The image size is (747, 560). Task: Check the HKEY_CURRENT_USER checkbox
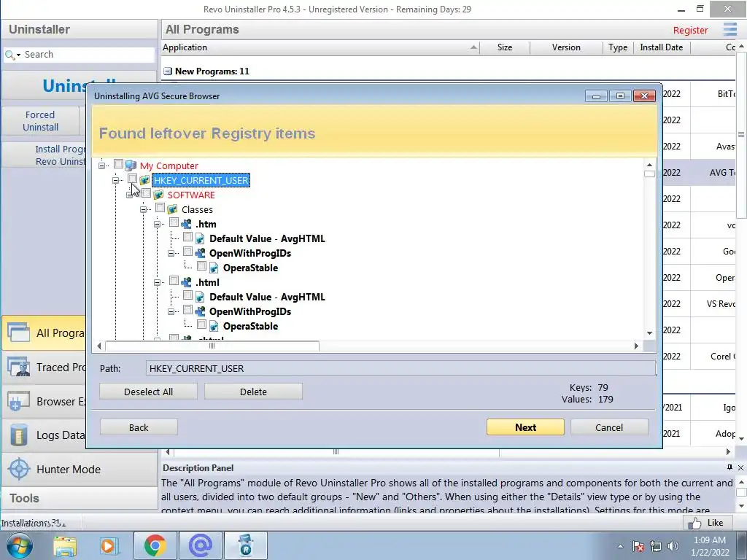coord(133,179)
